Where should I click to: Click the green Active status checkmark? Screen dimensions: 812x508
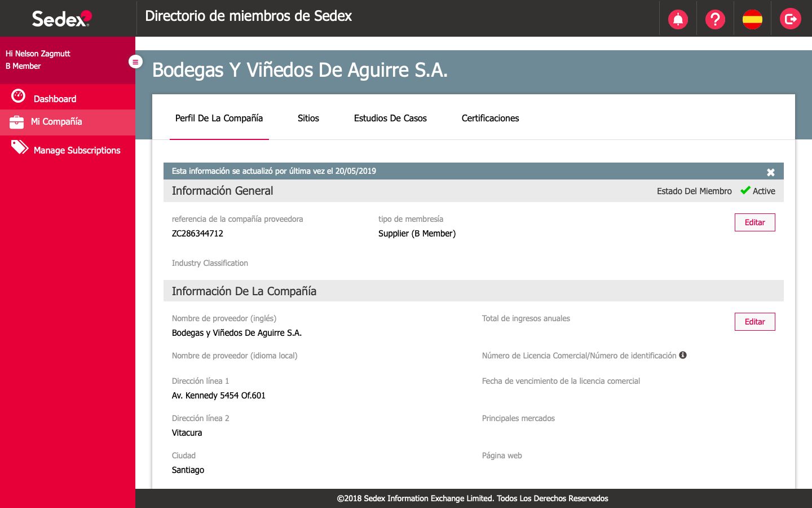pos(745,190)
